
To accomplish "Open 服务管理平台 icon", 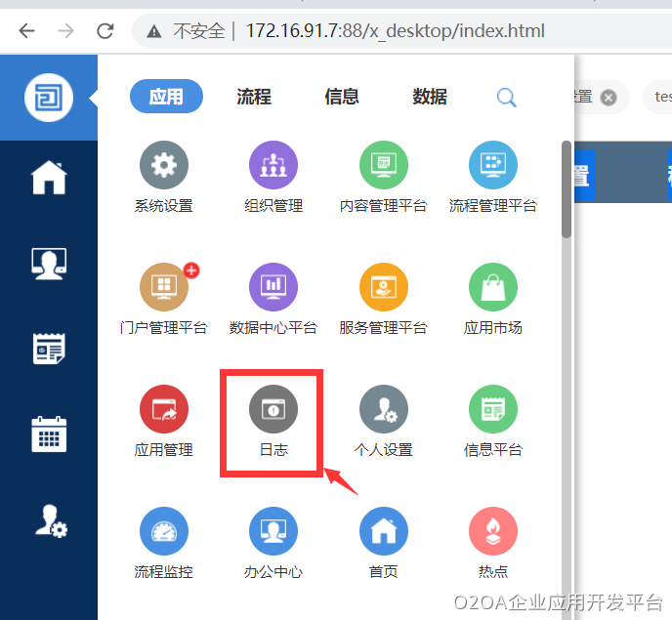I will (383, 288).
